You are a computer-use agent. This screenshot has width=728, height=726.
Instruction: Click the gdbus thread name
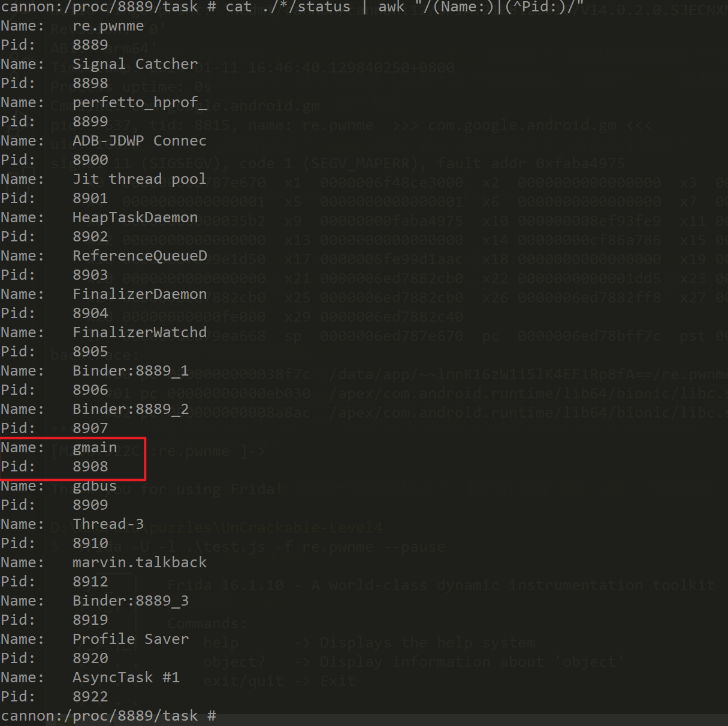95,486
